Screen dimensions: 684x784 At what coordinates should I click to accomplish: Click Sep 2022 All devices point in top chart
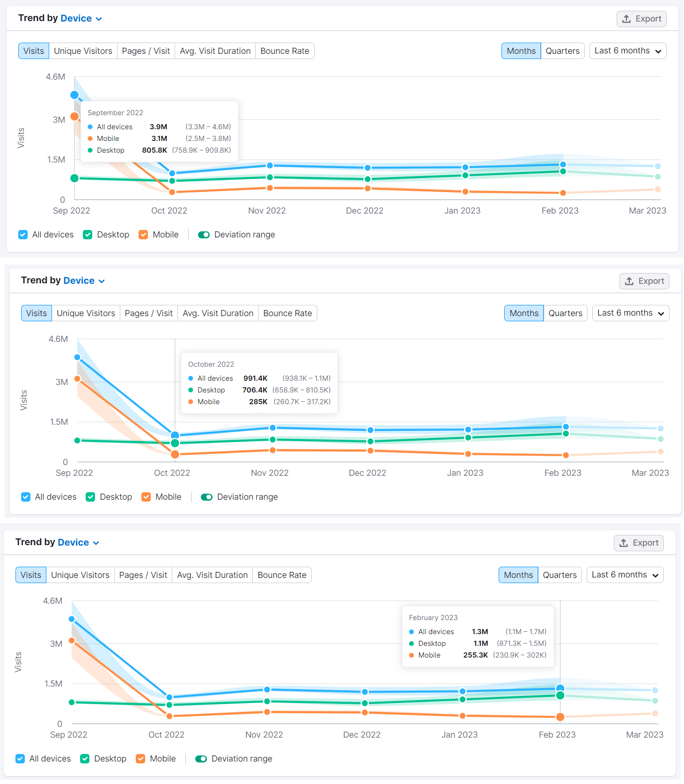coord(74,95)
